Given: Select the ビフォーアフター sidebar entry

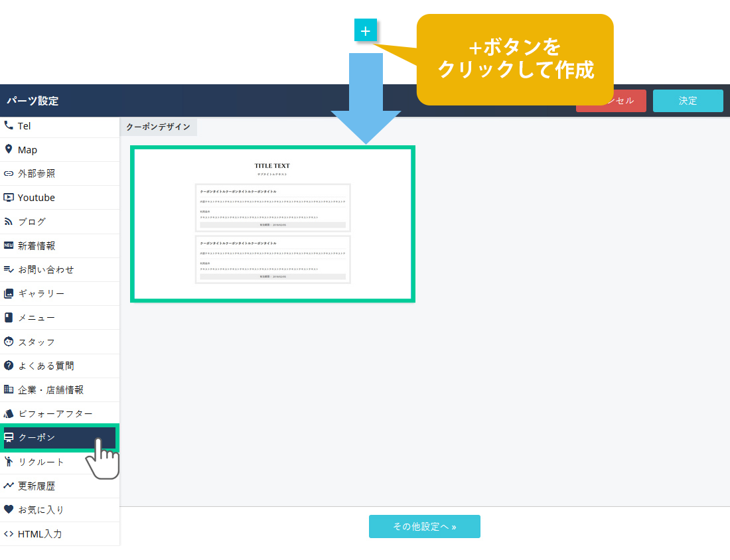Looking at the screenshot, I should pos(55,413).
